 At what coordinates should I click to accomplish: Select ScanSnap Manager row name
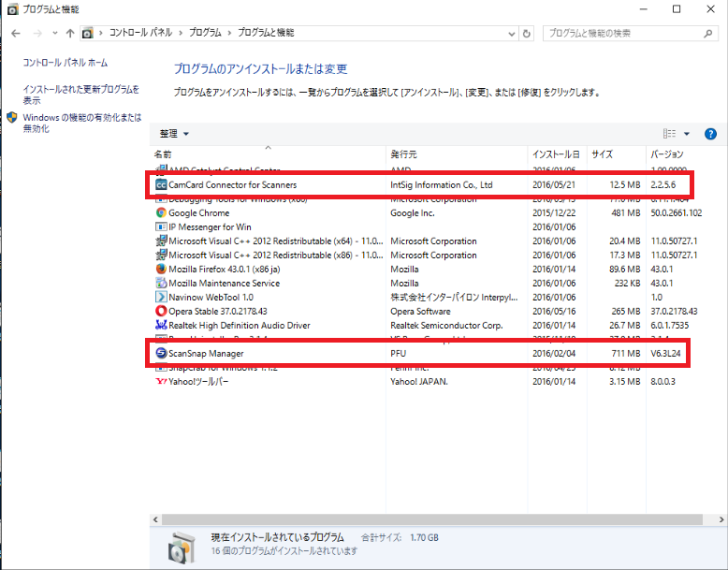(206, 354)
